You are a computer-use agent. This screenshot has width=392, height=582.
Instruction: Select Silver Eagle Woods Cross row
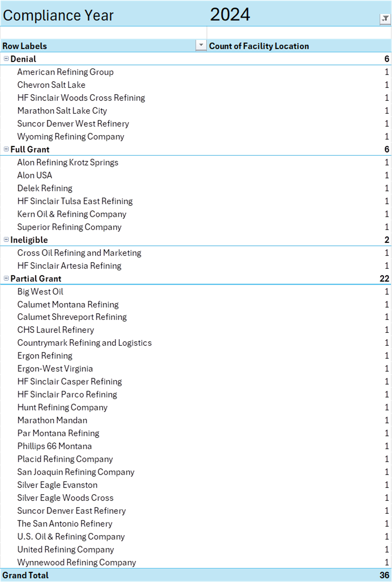point(196,498)
